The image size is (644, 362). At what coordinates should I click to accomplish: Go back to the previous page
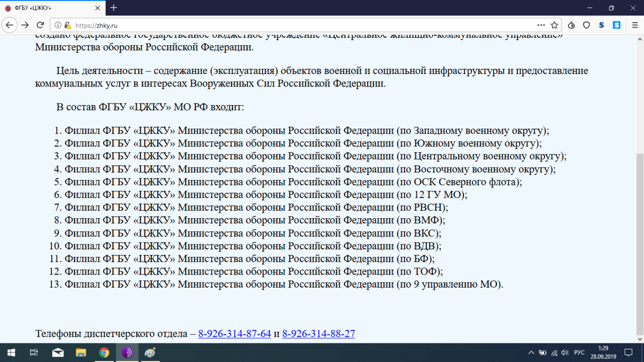[x=10, y=25]
